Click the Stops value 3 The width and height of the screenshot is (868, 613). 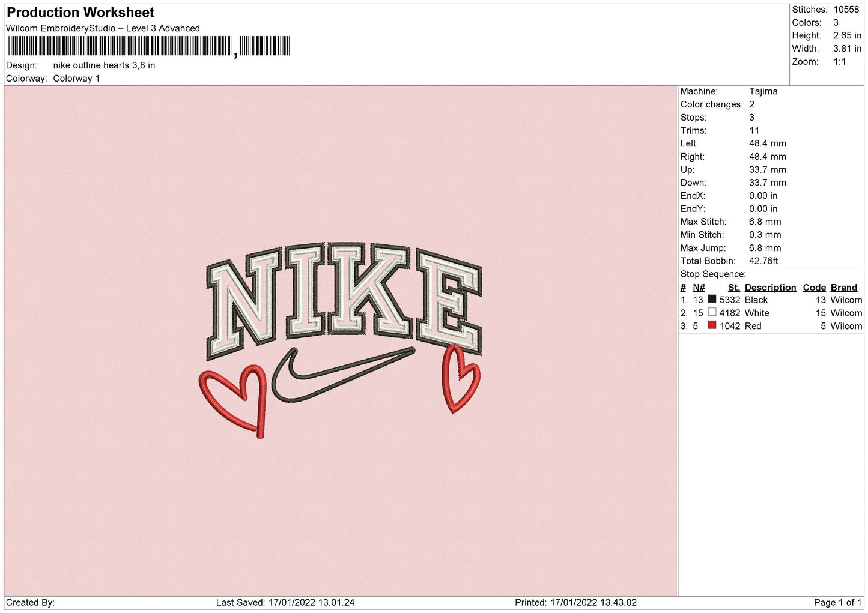pyautogui.click(x=751, y=118)
